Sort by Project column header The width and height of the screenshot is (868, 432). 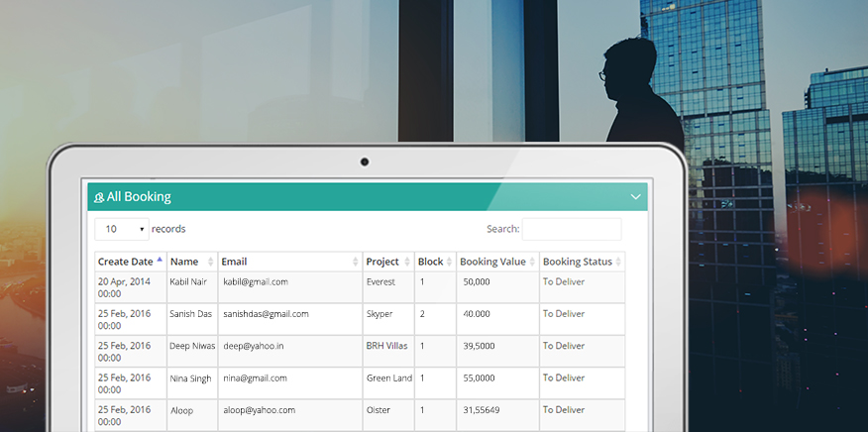pyautogui.click(x=388, y=262)
